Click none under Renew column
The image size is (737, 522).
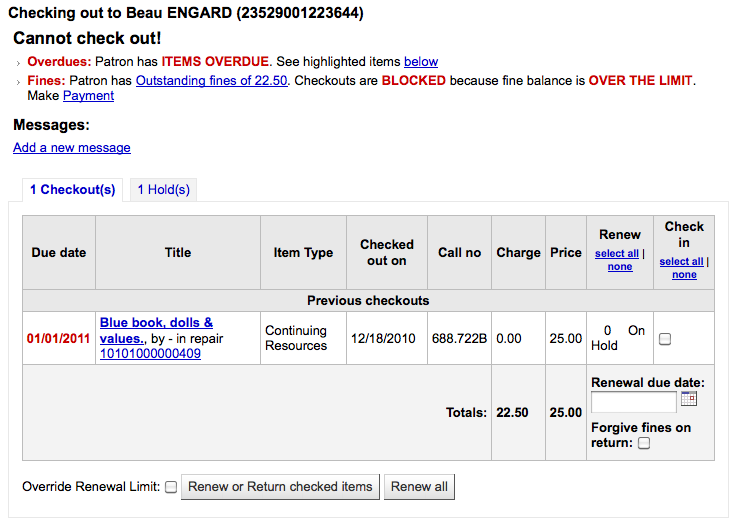[620, 267]
